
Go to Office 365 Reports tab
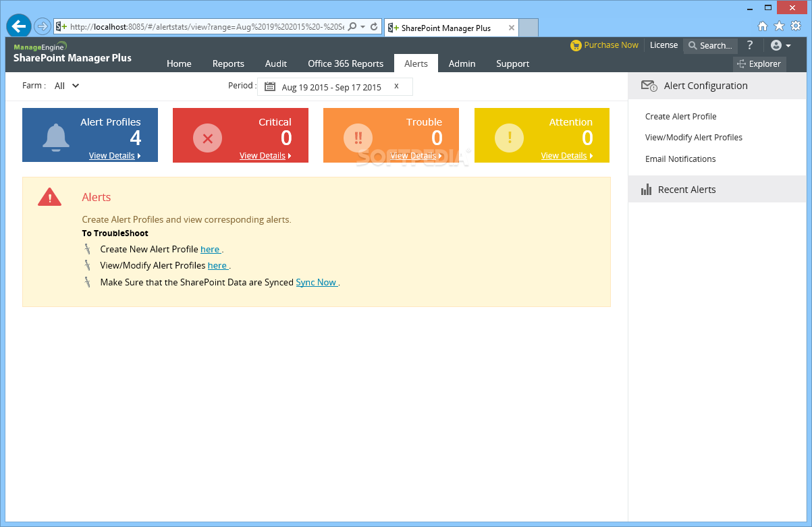(346, 63)
